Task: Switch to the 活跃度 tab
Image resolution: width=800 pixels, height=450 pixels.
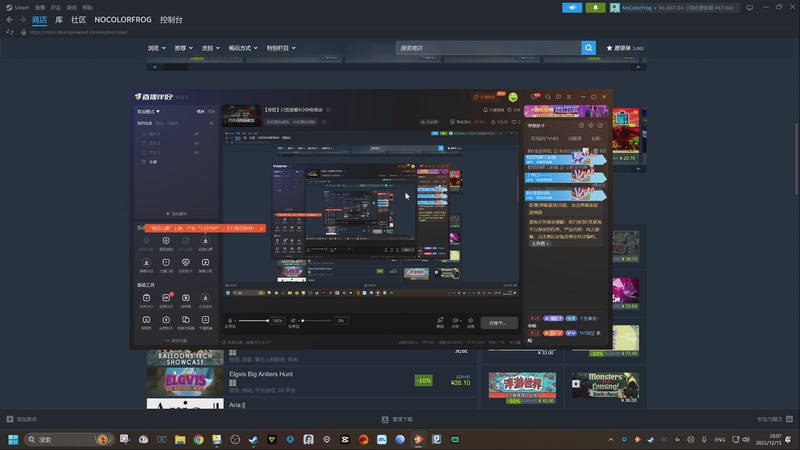Action: click(575, 138)
